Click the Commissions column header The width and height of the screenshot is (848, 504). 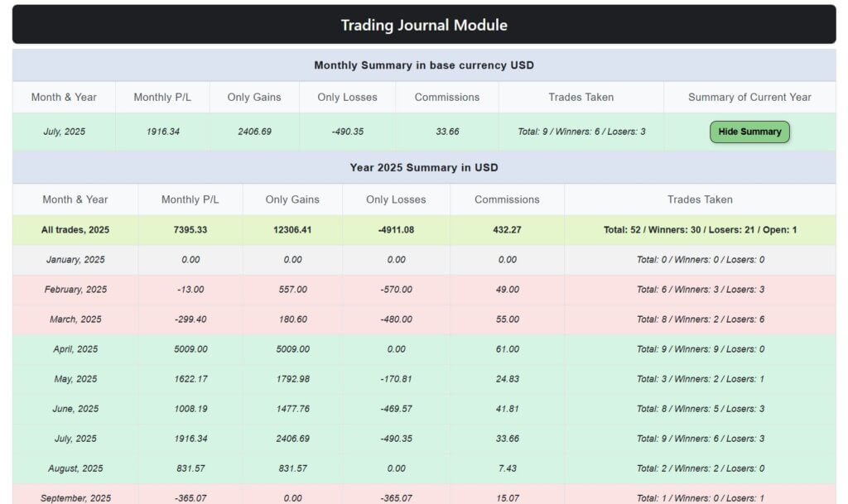(446, 97)
